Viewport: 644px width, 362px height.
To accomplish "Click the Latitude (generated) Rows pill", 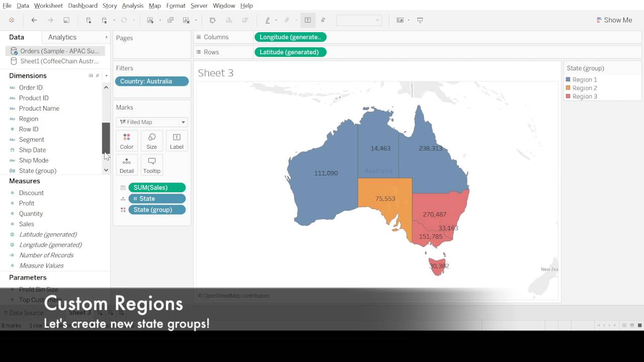I will point(290,52).
